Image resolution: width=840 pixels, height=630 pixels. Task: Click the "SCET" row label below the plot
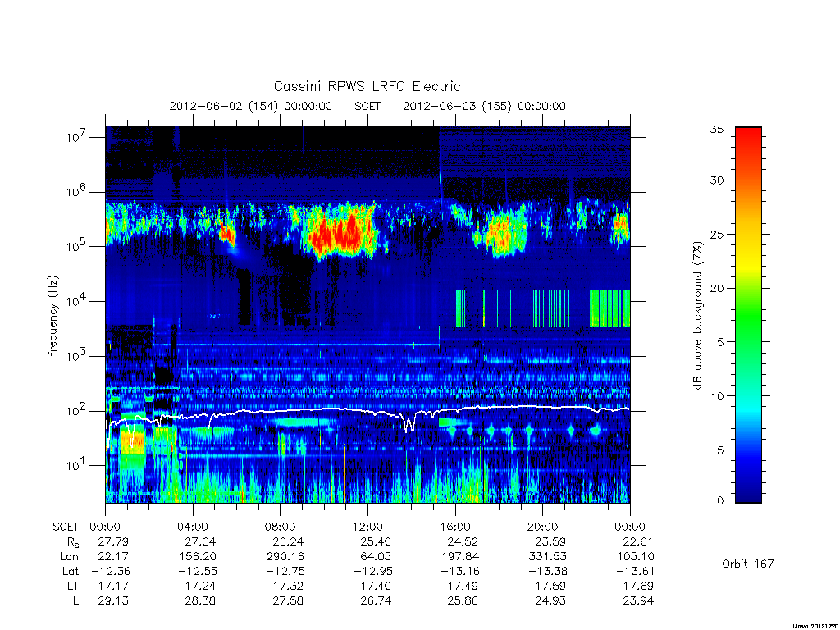click(66, 527)
